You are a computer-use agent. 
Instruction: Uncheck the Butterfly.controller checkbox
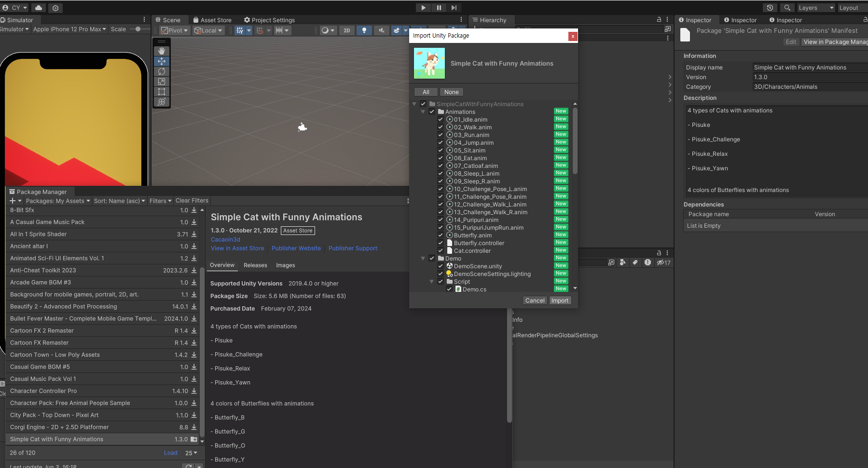[441, 243]
